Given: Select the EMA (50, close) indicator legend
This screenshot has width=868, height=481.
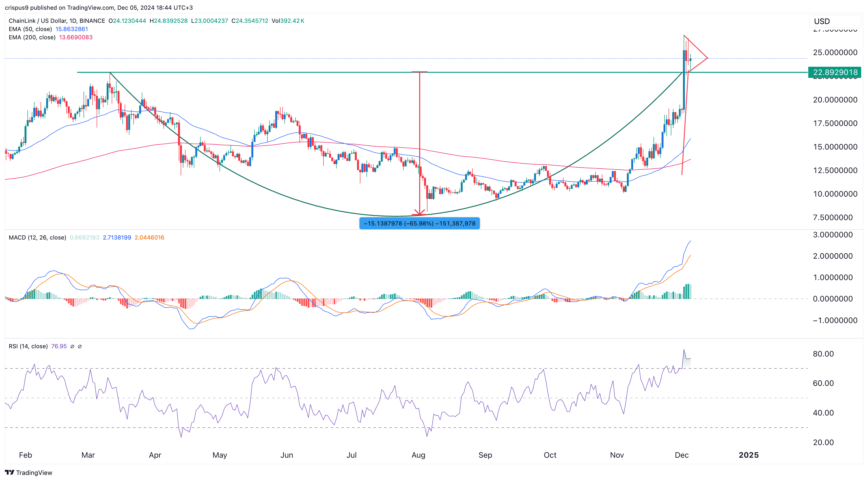Looking at the screenshot, I should click(x=30, y=29).
